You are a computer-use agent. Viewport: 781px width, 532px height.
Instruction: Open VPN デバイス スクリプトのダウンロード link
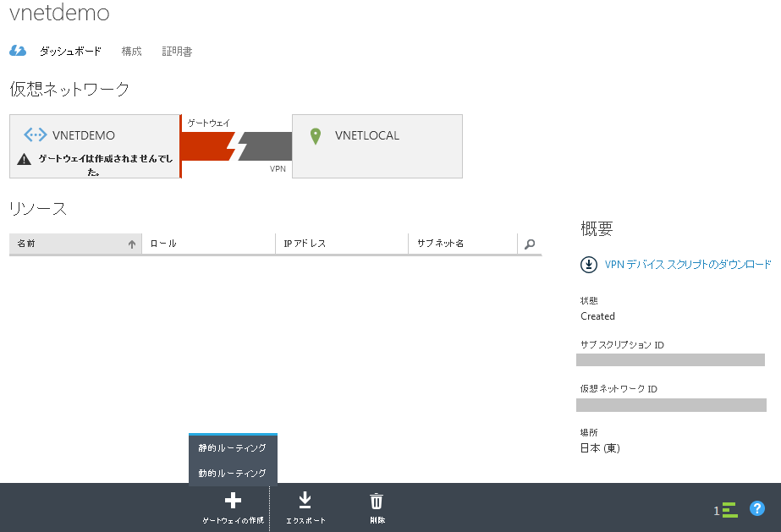pos(687,264)
